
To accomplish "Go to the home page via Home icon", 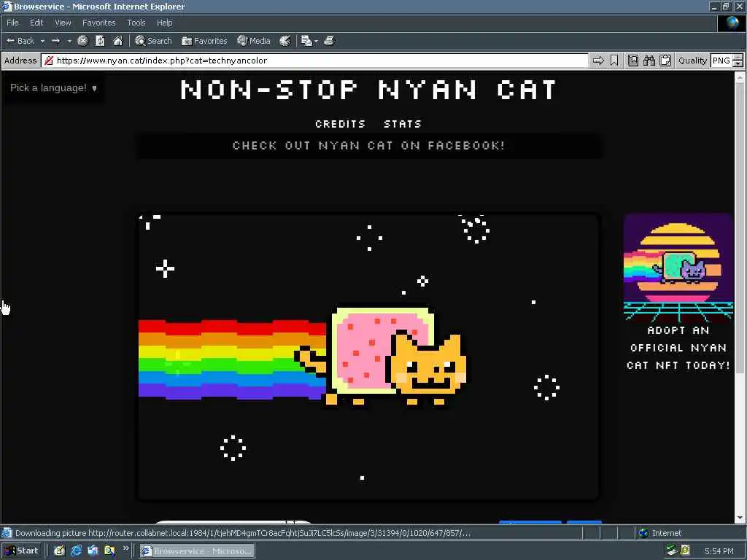I will 117,41.
